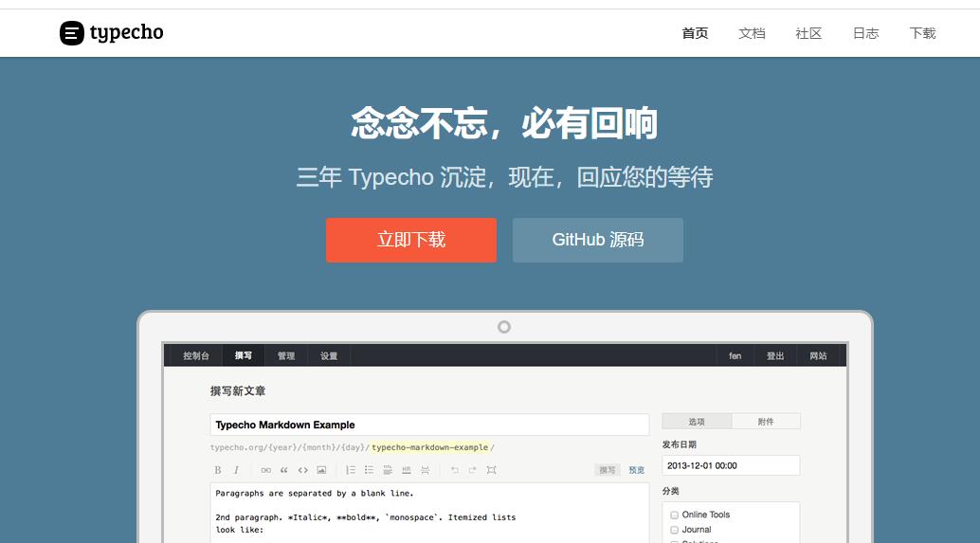Click the horizontal rule icon
Image resolution: width=980 pixels, height=543 pixels.
click(x=407, y=470)
